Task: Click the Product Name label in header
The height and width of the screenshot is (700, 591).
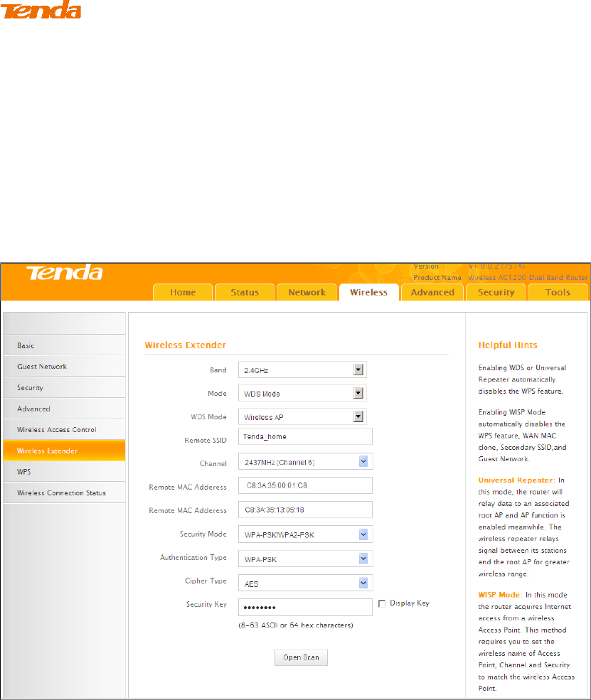Action: pyautogui.click(x=437, y=278)
